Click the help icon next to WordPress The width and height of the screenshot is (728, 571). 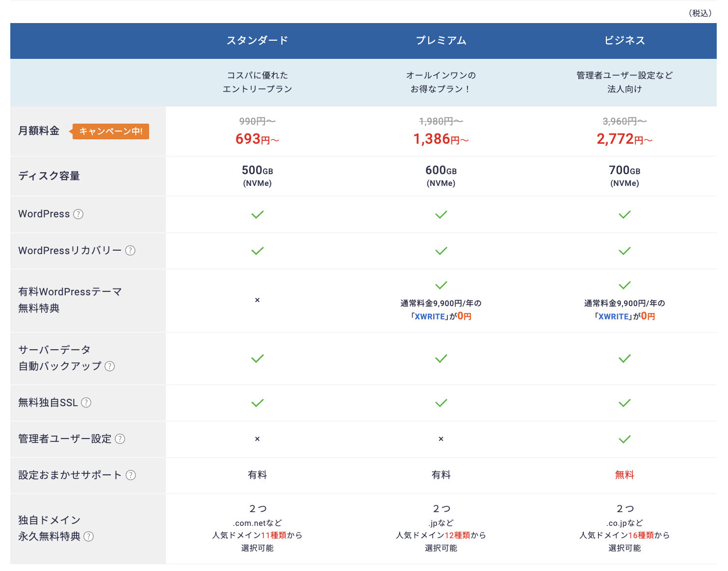point(78,214)
